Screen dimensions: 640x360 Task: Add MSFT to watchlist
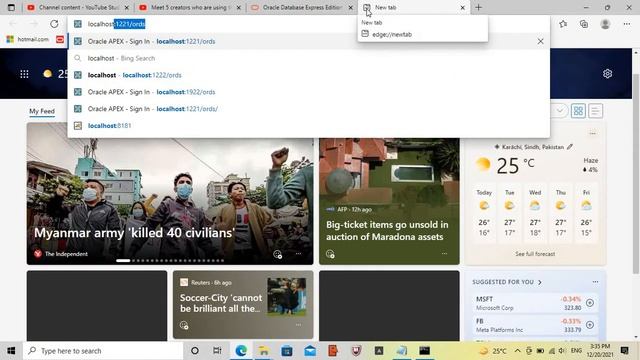(x=590, y=303)
